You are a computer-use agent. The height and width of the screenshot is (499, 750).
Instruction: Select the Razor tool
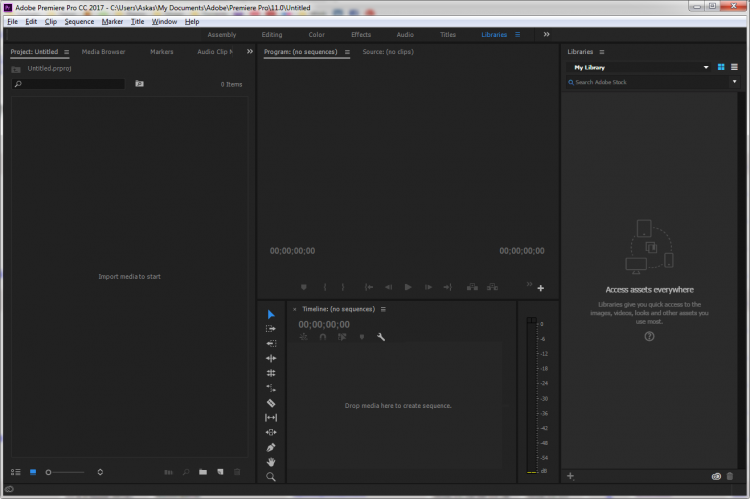click(x=271, y=402)
